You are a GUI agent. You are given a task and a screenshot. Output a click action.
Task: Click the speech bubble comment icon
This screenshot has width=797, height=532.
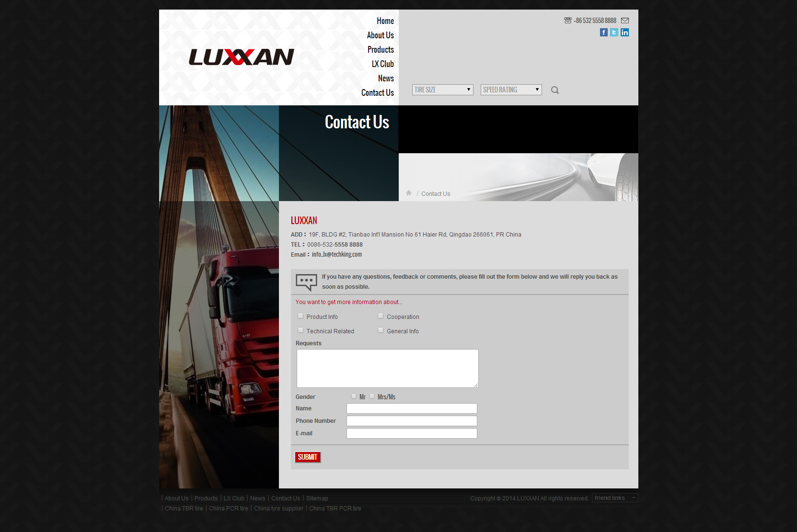click(306, 282)
